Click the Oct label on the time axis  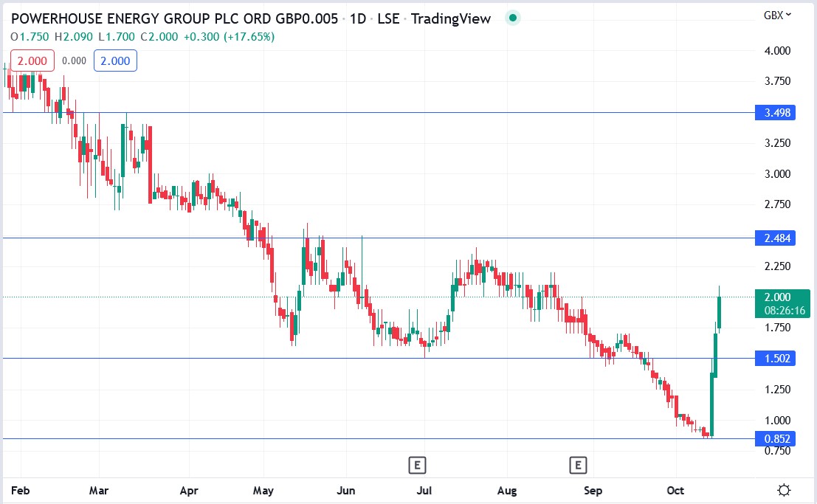(x=675, y=490)
